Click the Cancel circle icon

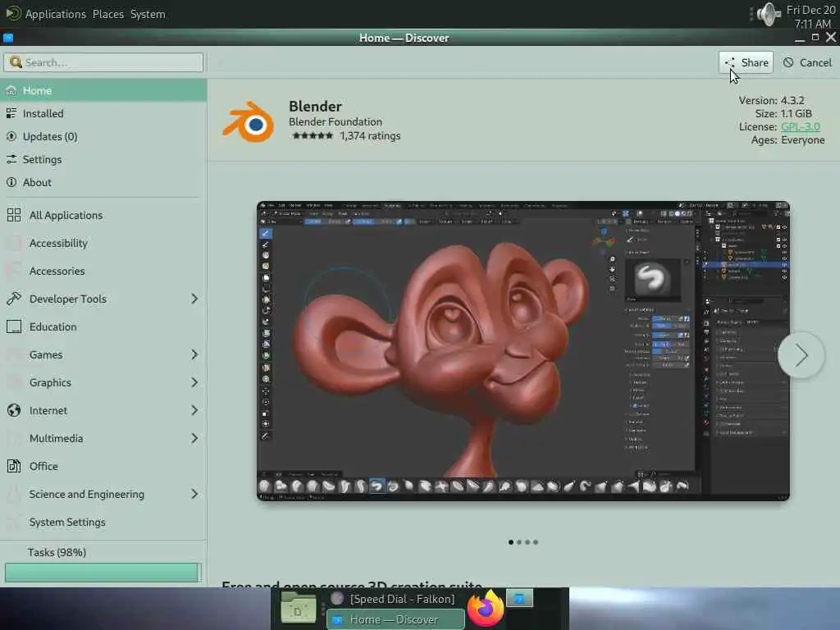click(788, 62)
